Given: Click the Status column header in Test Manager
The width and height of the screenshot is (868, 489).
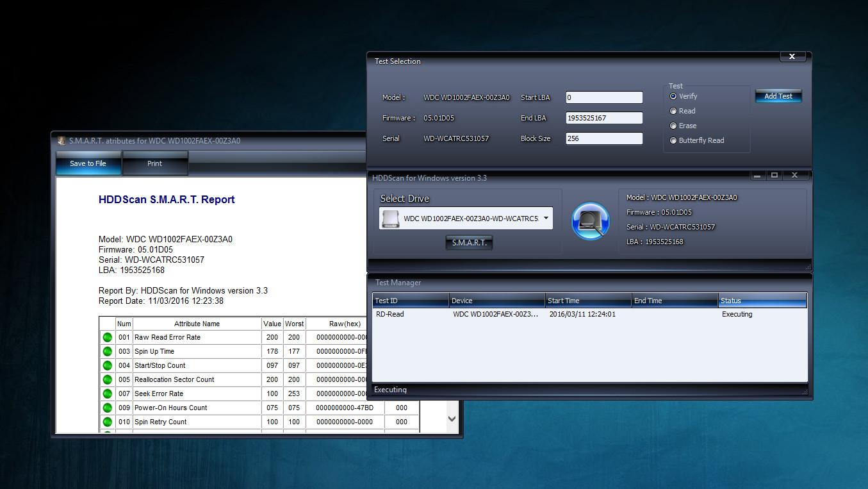Looking at the screenshot, I should pos(762,300).
